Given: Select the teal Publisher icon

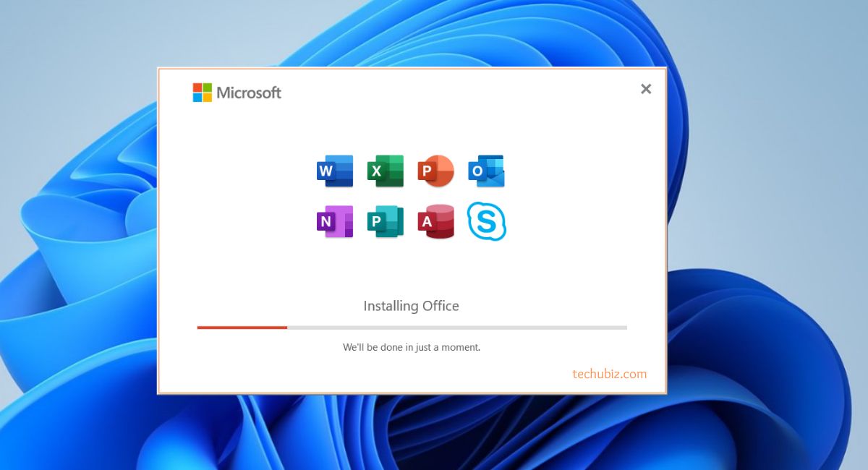Looking at the screenshot, I should [386, 222].
